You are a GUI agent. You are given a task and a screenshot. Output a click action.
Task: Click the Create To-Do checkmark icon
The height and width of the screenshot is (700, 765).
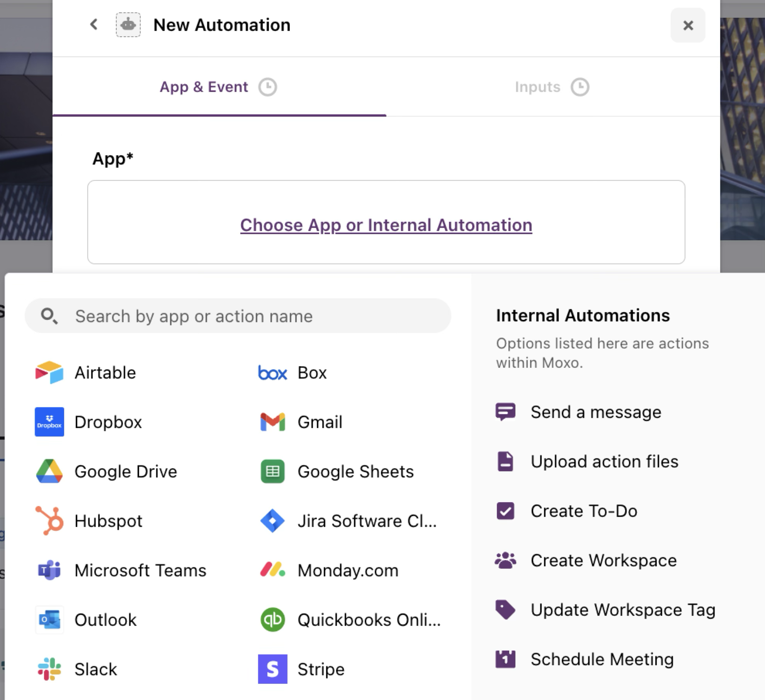click(x=505, y=511)
